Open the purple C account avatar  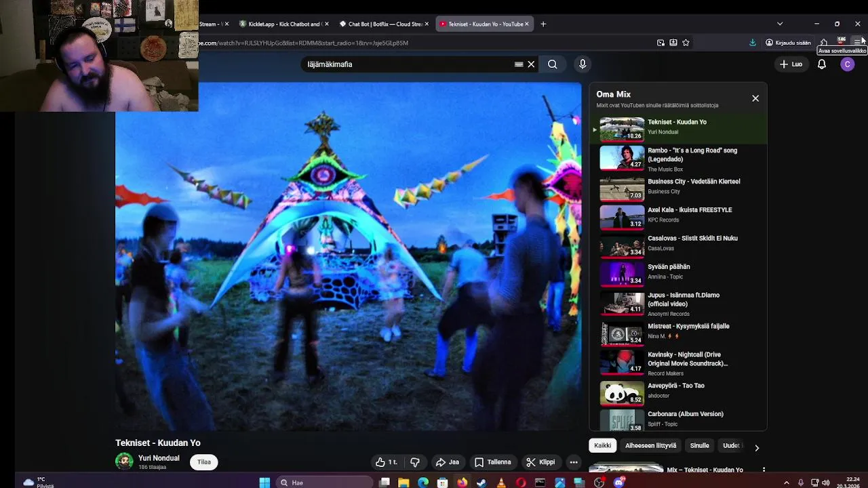point(847,64)
